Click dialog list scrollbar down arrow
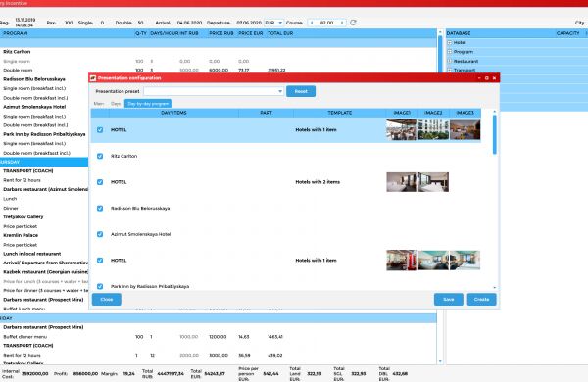This screenshot has width=588, height=382. (495, 288)
